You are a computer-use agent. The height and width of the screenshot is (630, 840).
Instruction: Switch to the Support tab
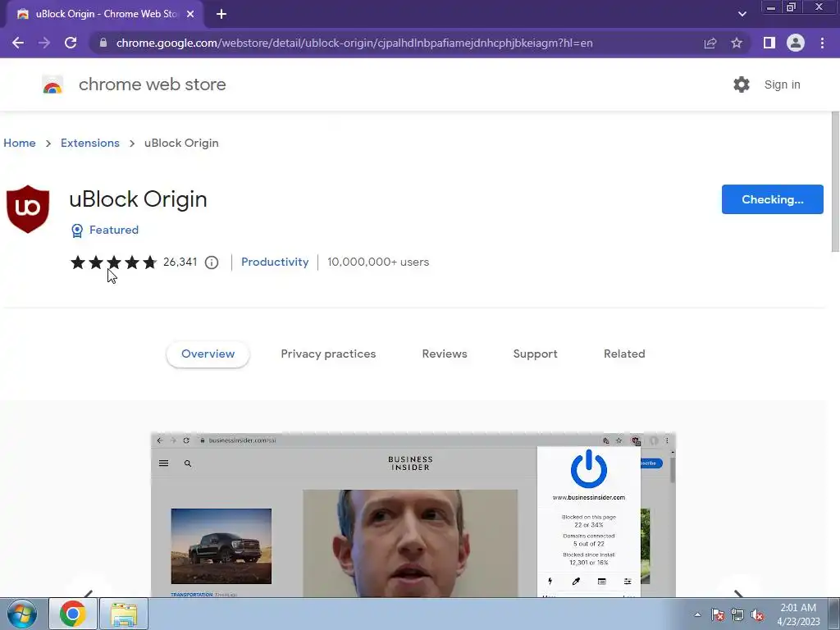pyautogui.click(x=535, y=354)
